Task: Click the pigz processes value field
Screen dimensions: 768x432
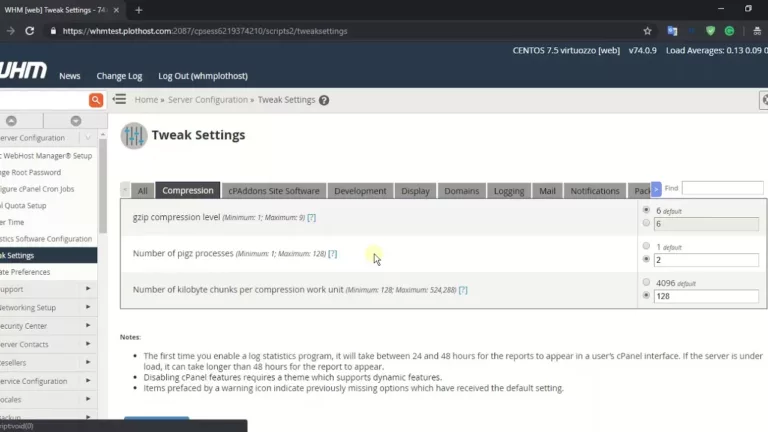Action: tap(706, 260)
